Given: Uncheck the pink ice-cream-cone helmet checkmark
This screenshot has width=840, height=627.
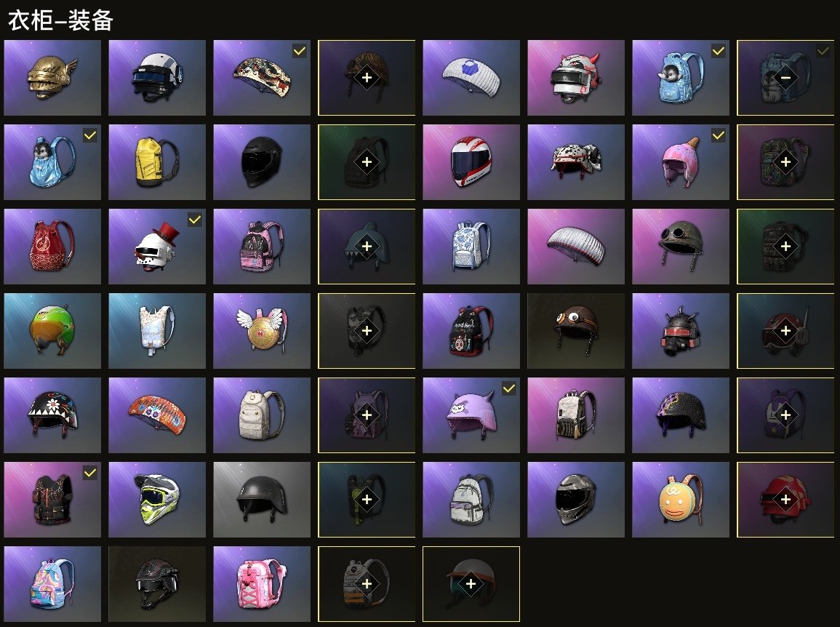Looking at the screenshot, I should [x=719, y=135].
